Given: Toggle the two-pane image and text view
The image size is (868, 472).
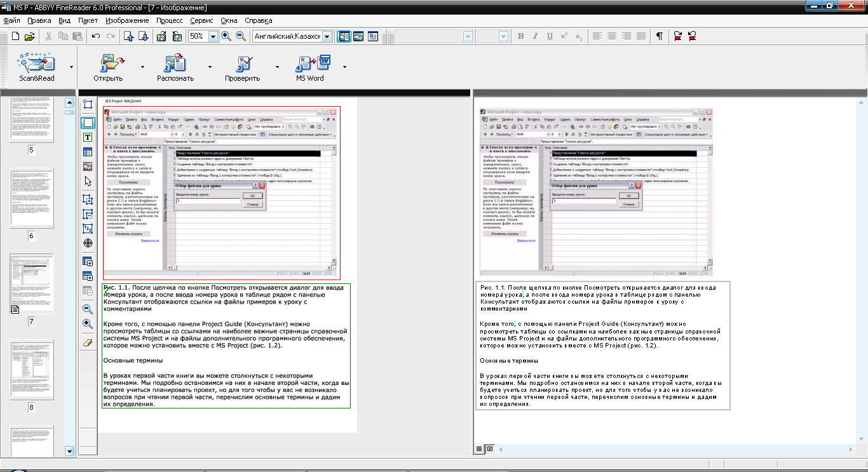Looking at the screenshot, I should [344, 36].
